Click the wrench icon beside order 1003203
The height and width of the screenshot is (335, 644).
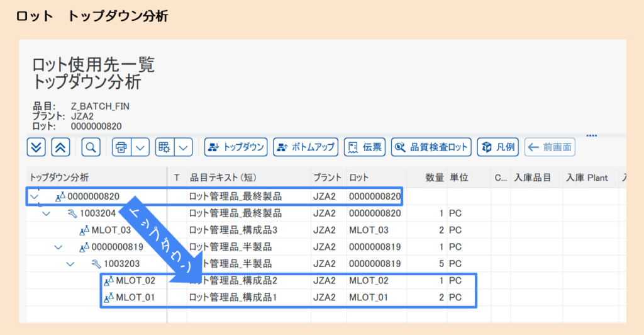point(96,263)
